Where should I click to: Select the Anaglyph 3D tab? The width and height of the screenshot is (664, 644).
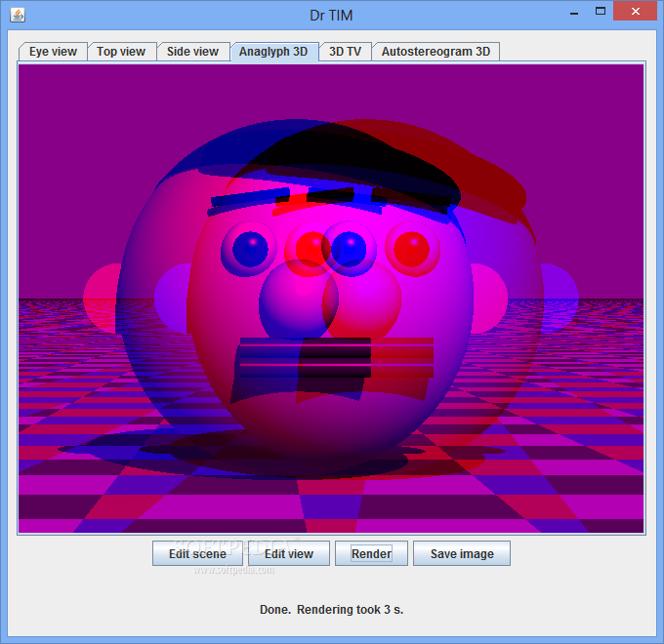tap(273, 52)
